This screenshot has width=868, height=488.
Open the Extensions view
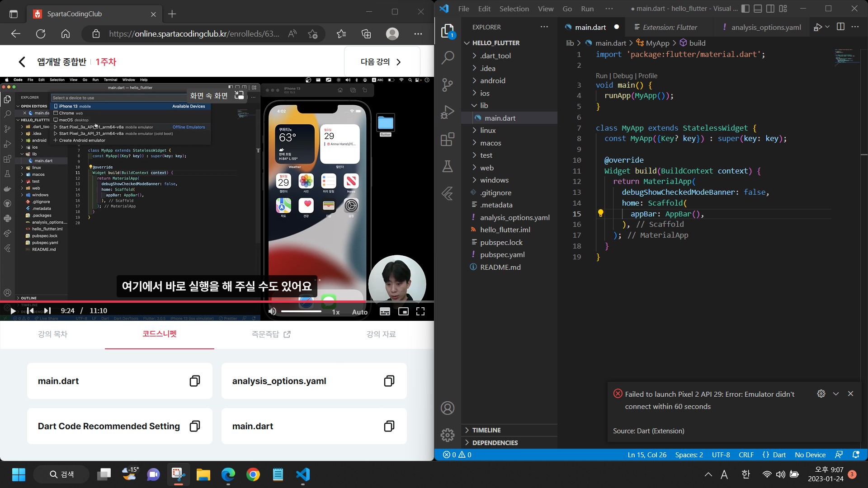(x=448, y=139)
